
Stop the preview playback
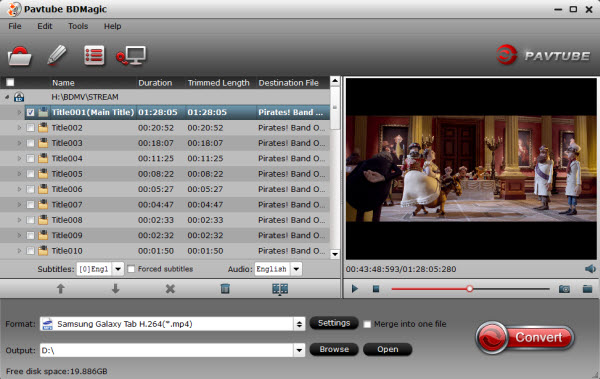(x=376, y=289)
